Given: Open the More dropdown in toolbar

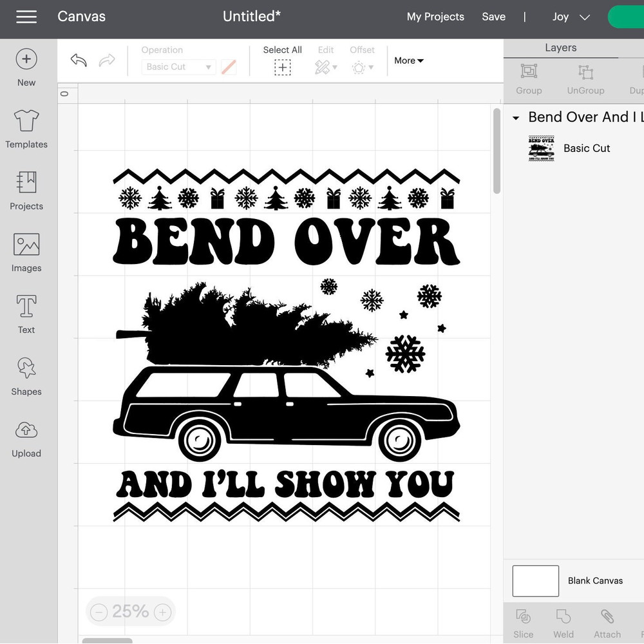Looking at the screenshot, I should [408, 61].
